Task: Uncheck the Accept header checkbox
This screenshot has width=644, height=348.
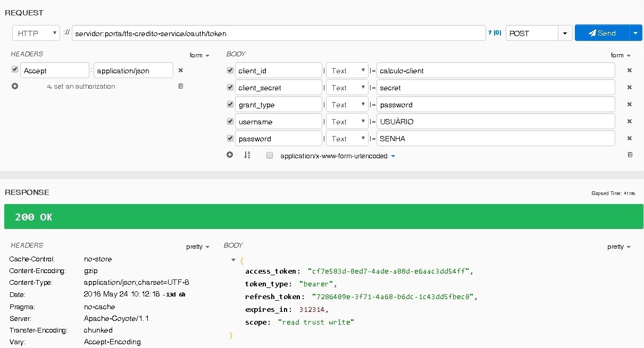Action: (x=15, y=70)
